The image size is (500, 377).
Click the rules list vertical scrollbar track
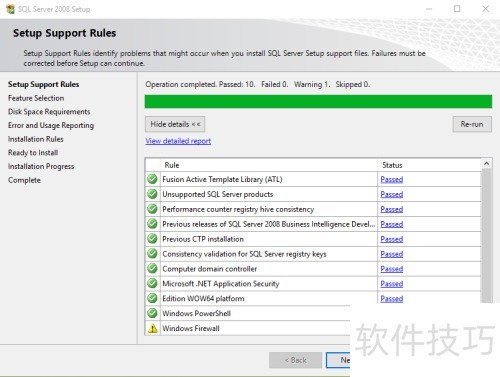pyautogui.click(x=486, y=235)
